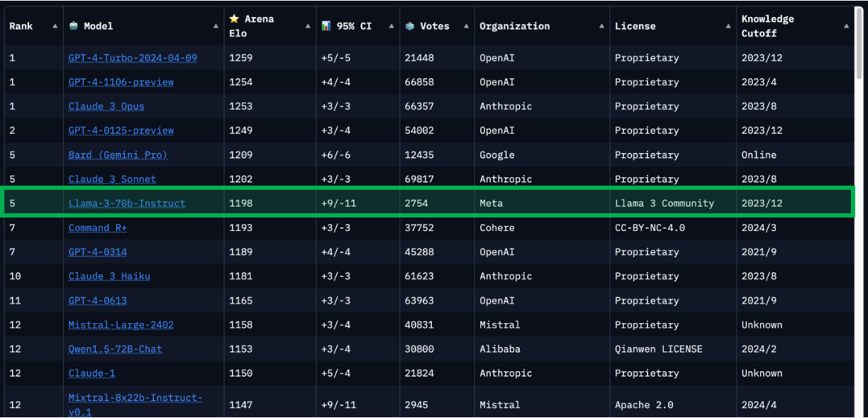This screenshot has width=868, height=418.
Task: Click the License column header label
Action: pos(635,26)
